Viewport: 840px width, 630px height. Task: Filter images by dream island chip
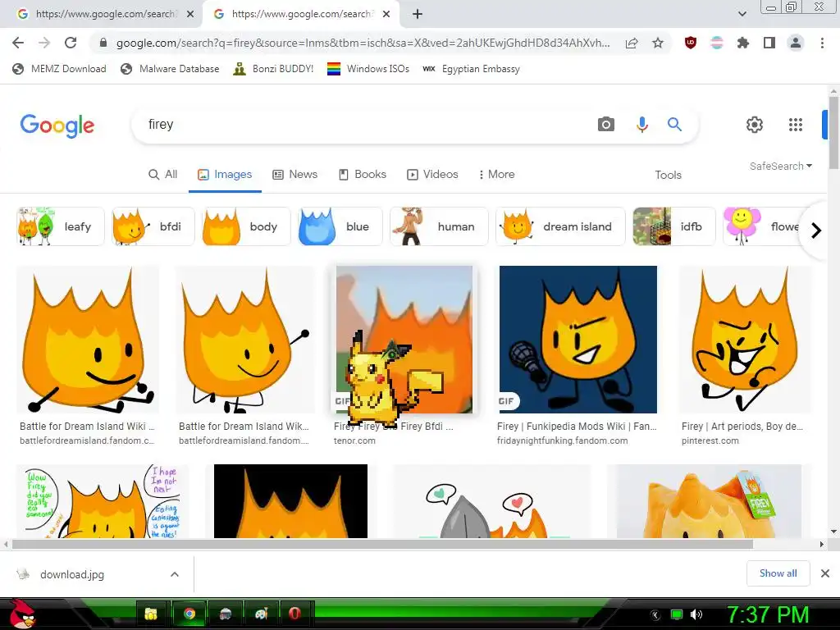click(560, 226)
